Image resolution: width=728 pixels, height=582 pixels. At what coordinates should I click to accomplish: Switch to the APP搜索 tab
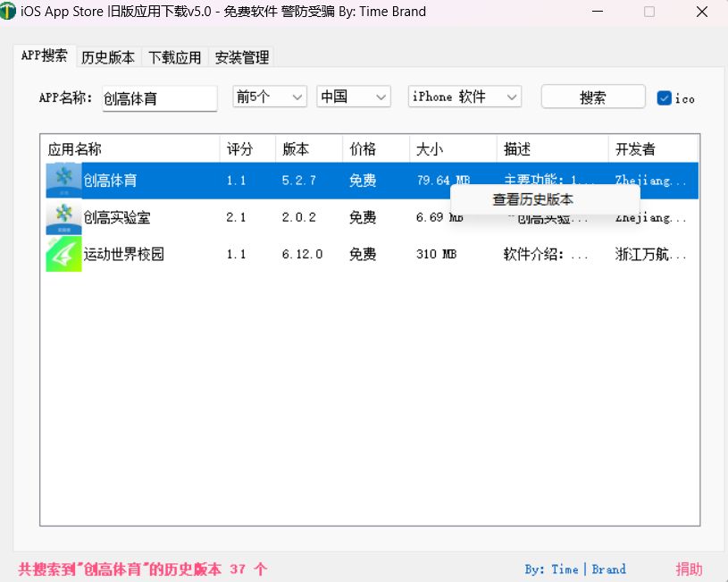[44, 55]
